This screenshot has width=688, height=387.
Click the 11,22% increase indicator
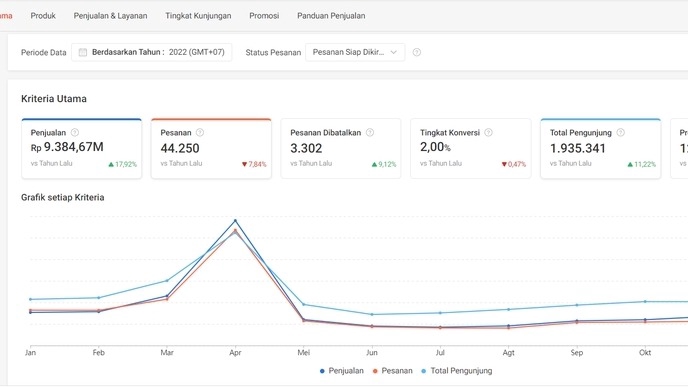point(641,165)
